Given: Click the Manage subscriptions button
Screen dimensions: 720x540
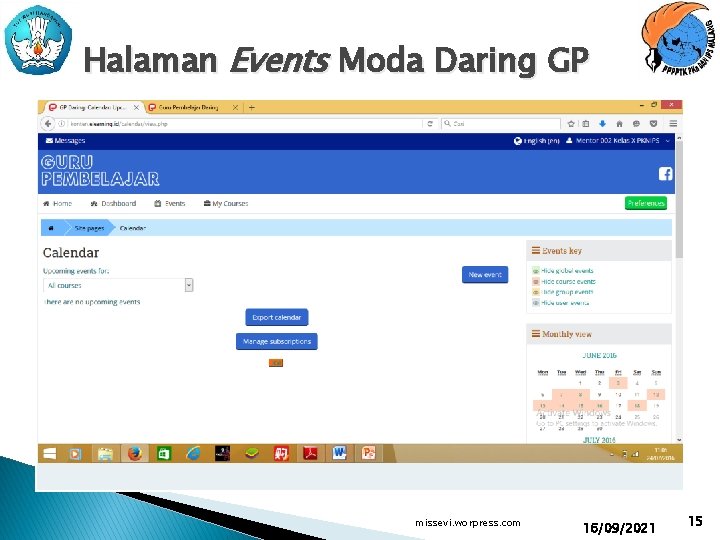Looking at the screenshot, I should coord(277,341).
